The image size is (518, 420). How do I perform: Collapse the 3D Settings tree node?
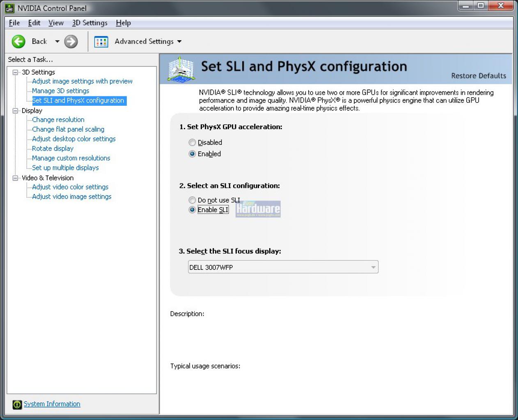tap(16, 72)
